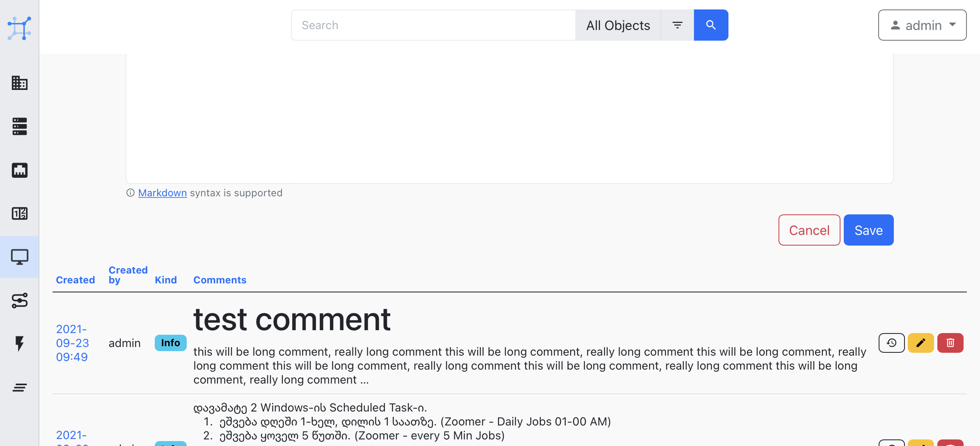Click the blue search magnifier button
The height and width of the screenshot is (446, 980).
click(711, 25)
